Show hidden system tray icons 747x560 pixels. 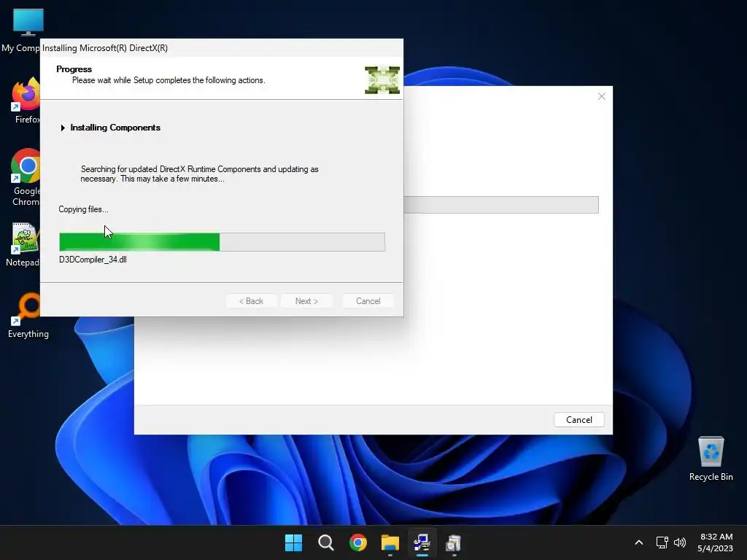639,542
